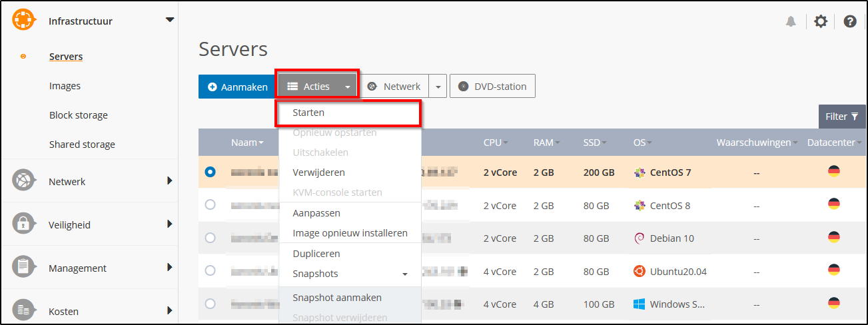
Task: Click the Management clipboard icon
Action: (x=23, y=268)
